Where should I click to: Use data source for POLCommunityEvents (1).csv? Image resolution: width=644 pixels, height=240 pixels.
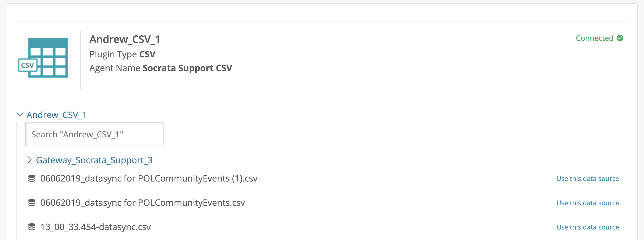pyautogui.click(x=588, y=178)
